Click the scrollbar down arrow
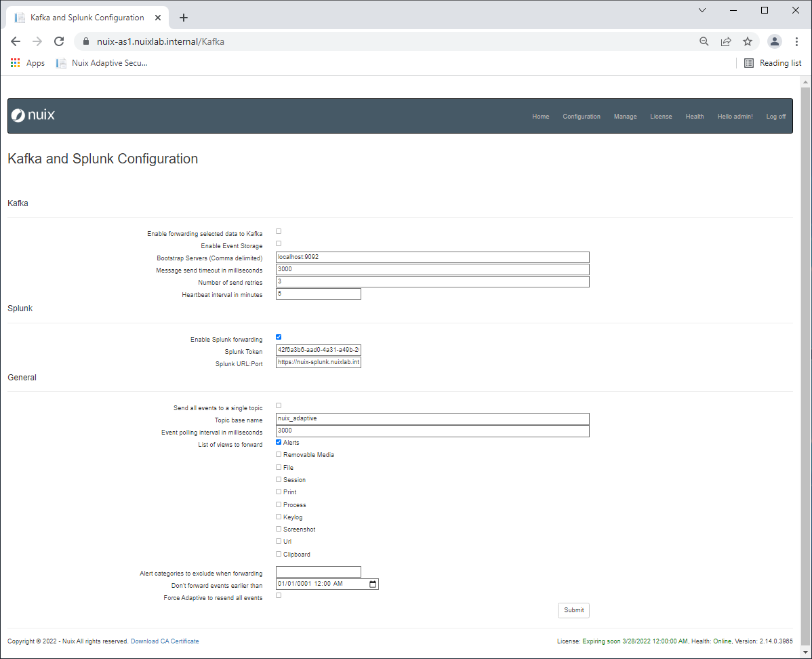Image resolution: width=812 pixels, height=659 pixels. [x=805, y=652]
